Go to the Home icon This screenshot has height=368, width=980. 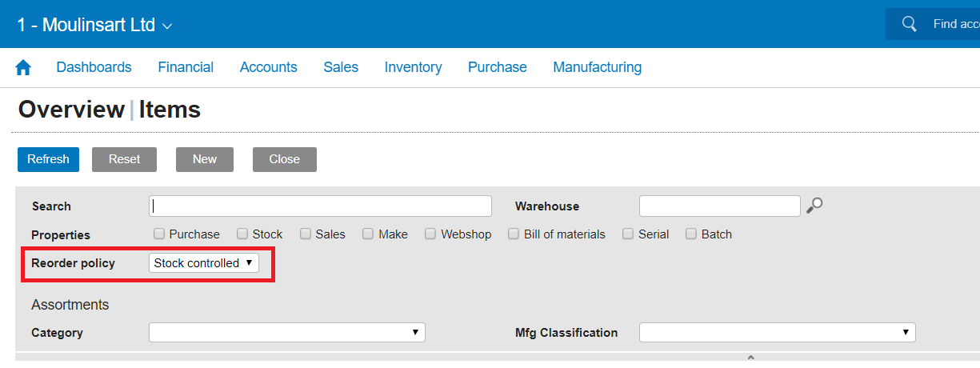tap(23, 68)
